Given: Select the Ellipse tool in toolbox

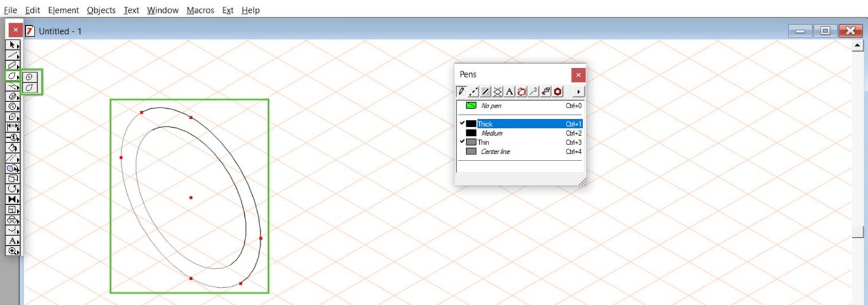Looking at the screenshot, I should pos(13,76).
